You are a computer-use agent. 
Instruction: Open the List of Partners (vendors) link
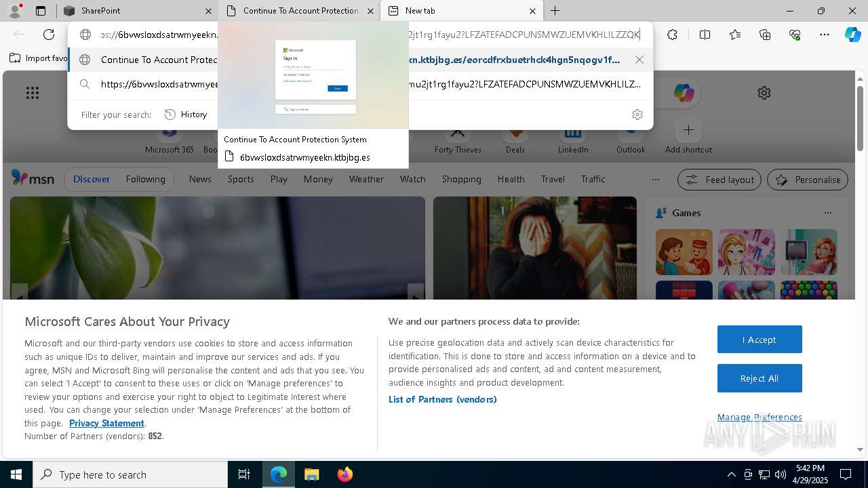point(442,399)
